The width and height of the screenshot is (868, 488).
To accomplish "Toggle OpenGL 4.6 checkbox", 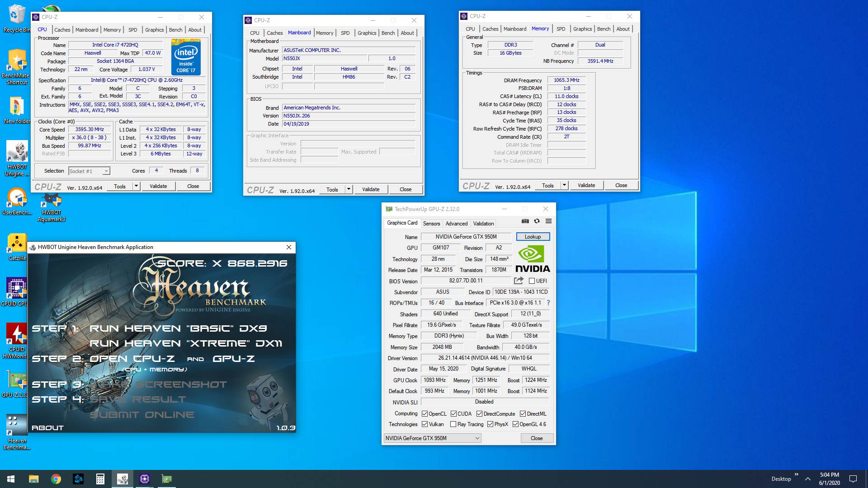I will pos(515,424).
